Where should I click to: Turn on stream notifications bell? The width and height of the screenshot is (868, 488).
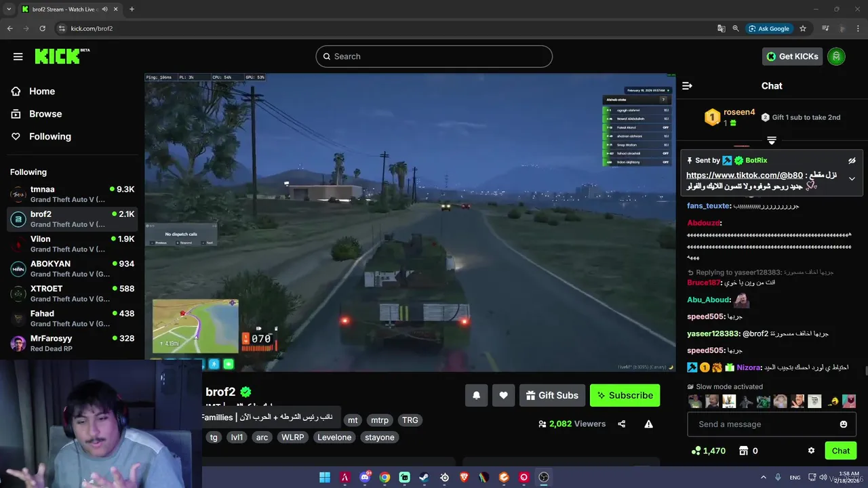click(x=477, y=395)
